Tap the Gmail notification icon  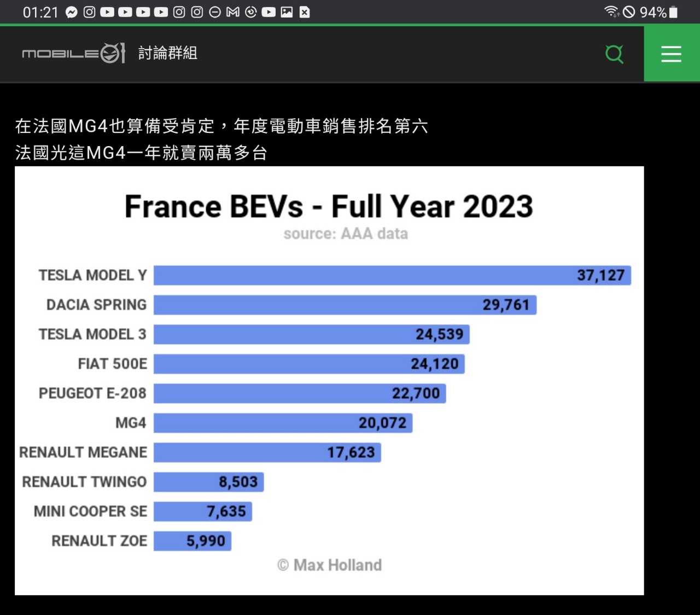pos(233,12)
